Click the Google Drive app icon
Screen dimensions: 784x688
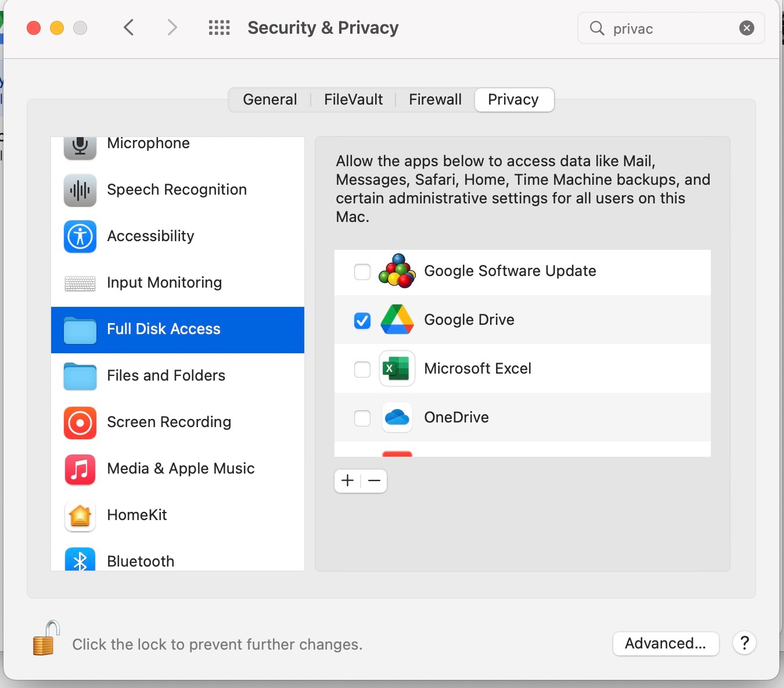coord(397,320)
